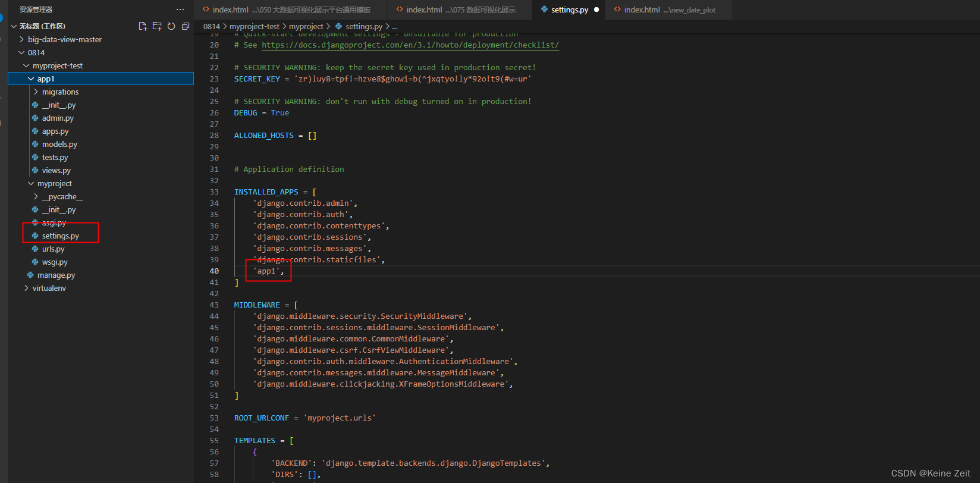Click the 'myproject.urls' string value
Screen dimensions: 980x483
click(x=340, y=418)
